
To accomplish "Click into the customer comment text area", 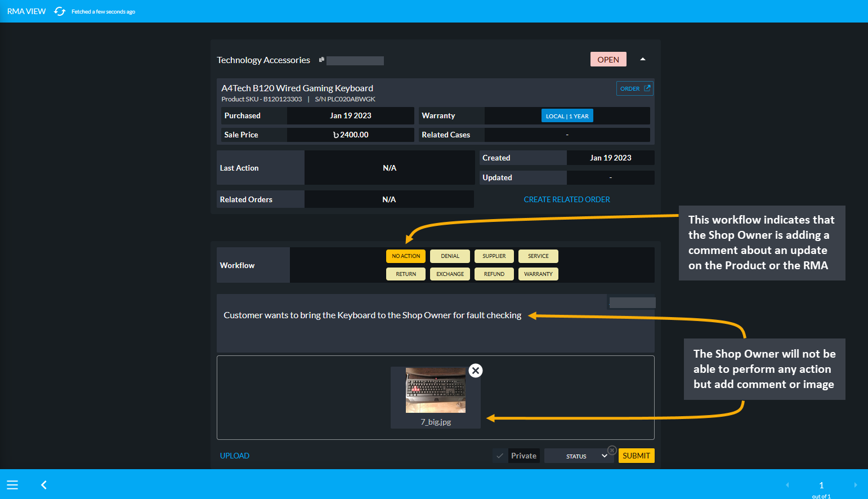I will pos(435,323).
